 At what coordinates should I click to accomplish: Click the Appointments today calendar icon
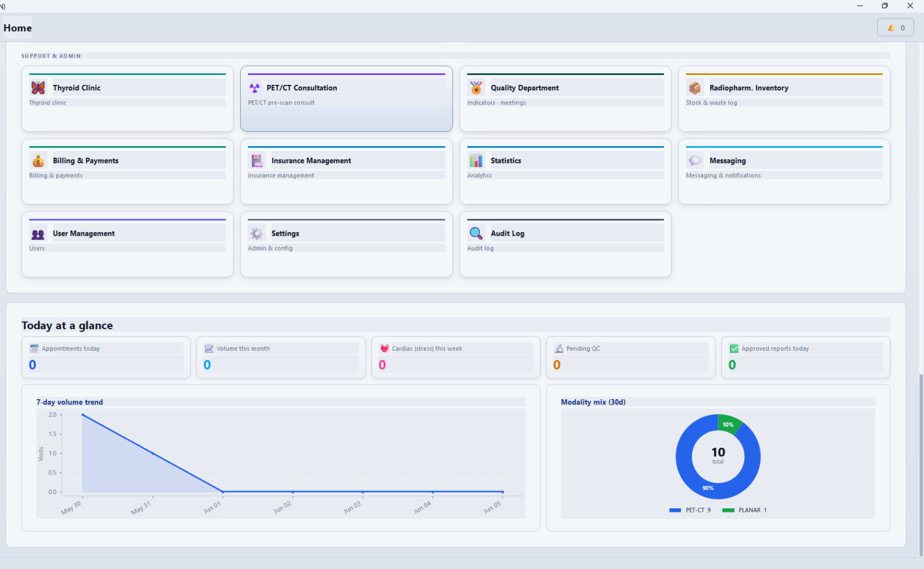click(34, 349)
